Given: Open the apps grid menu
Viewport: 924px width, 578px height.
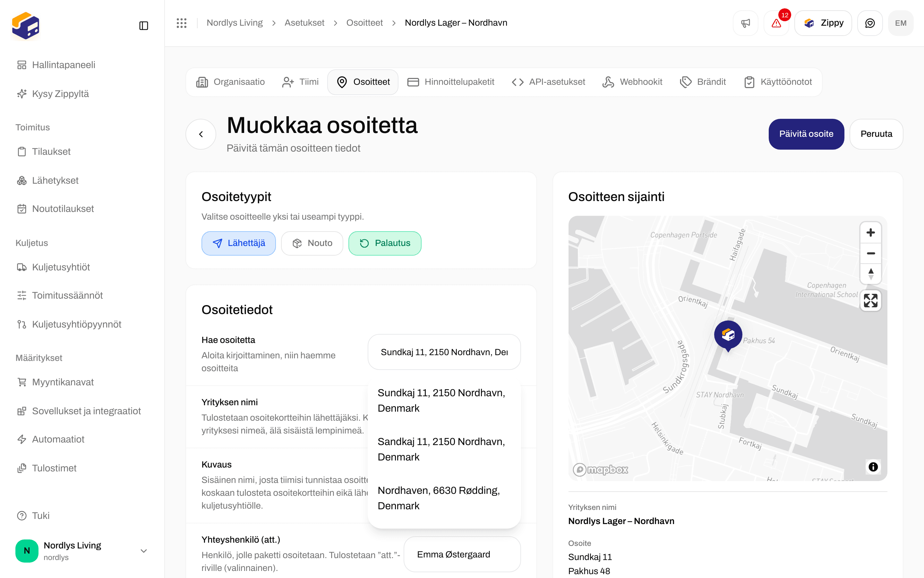Looking at the screenshot, I should click(181, 23).
